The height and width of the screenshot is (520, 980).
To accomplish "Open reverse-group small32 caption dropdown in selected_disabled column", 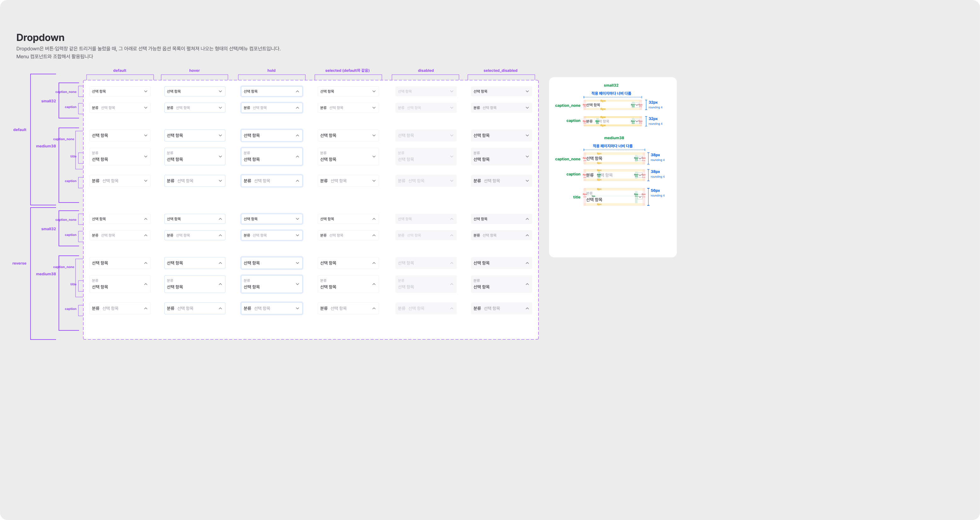I will 501,235.
